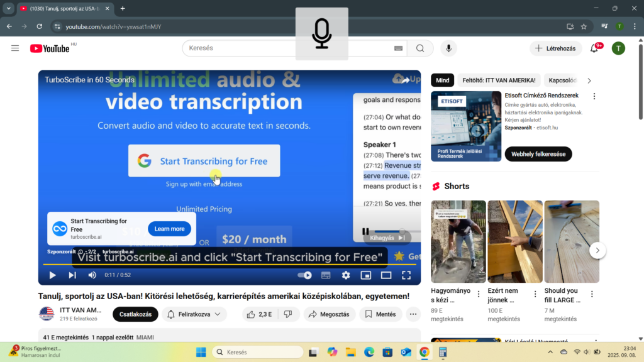Open a new tab with the plus button

(x=123, y=8)
